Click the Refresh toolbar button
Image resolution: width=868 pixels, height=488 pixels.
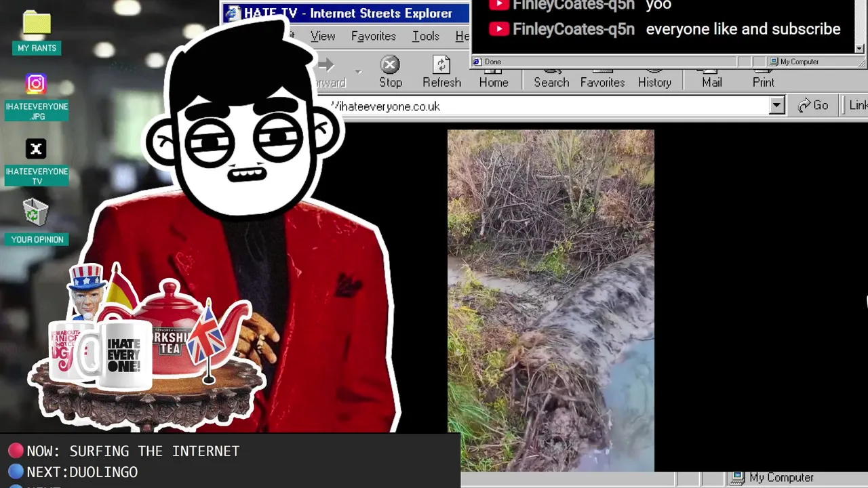[x=441, y=73]
